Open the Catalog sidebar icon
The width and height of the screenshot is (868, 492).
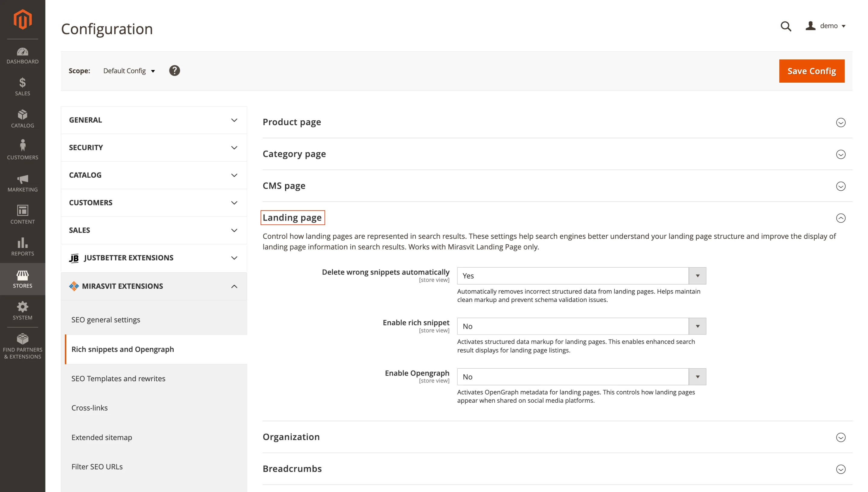pos(22,118)
